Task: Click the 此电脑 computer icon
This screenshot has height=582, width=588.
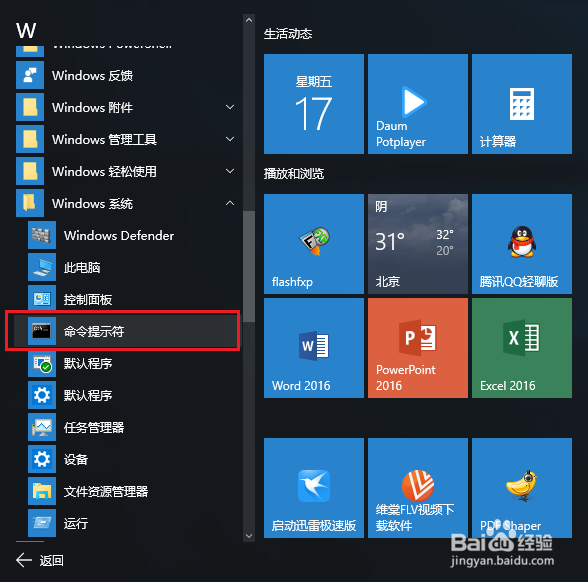Action: click(42, 267)
